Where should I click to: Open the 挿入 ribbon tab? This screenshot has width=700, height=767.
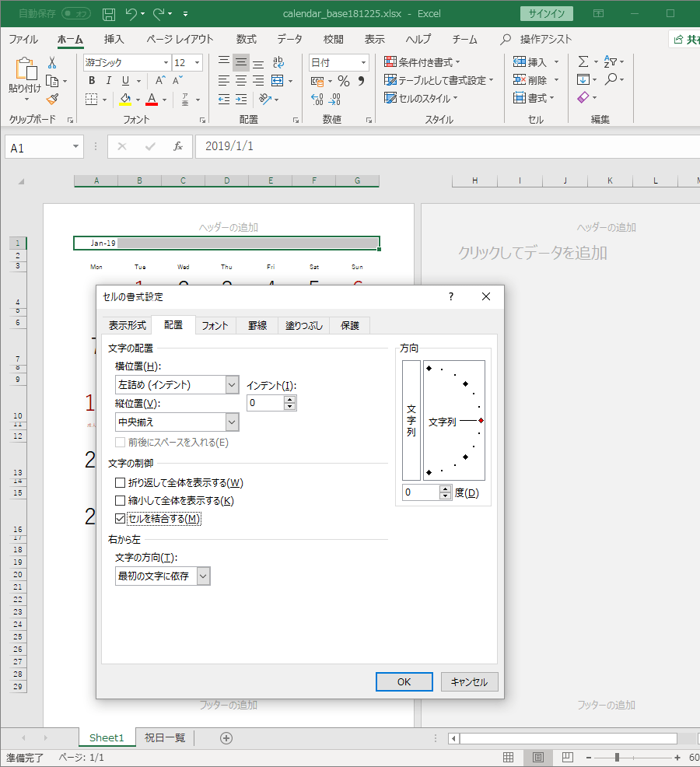click(x=114, y=39)
